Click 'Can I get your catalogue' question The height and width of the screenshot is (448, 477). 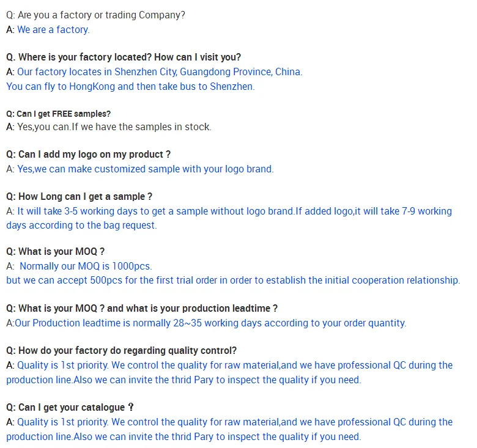tap(70, 407)
